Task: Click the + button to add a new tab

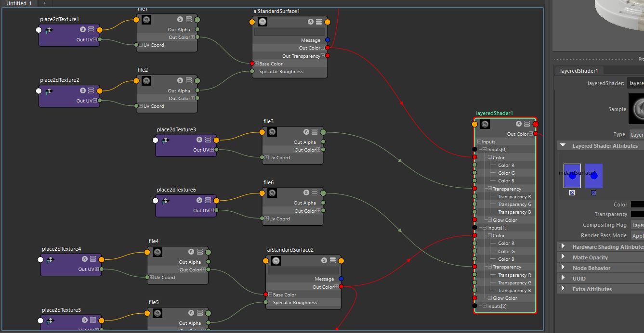Action: [44, 3]
